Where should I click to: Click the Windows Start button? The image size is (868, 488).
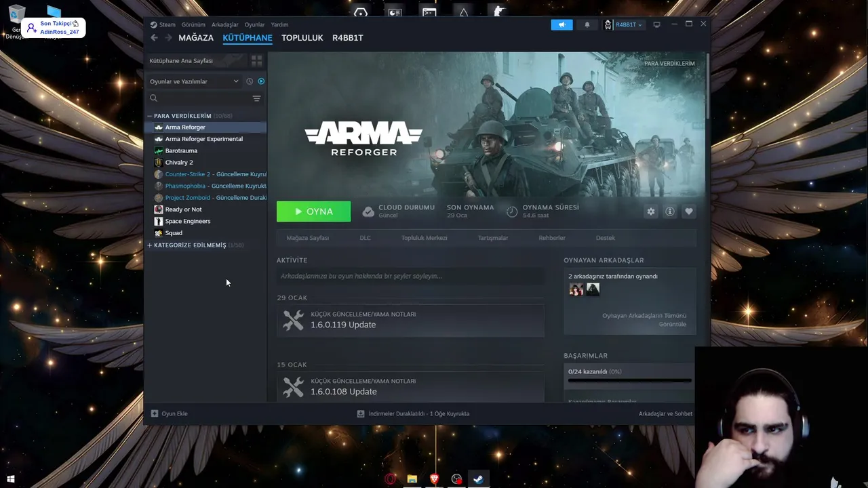(10, 479)
